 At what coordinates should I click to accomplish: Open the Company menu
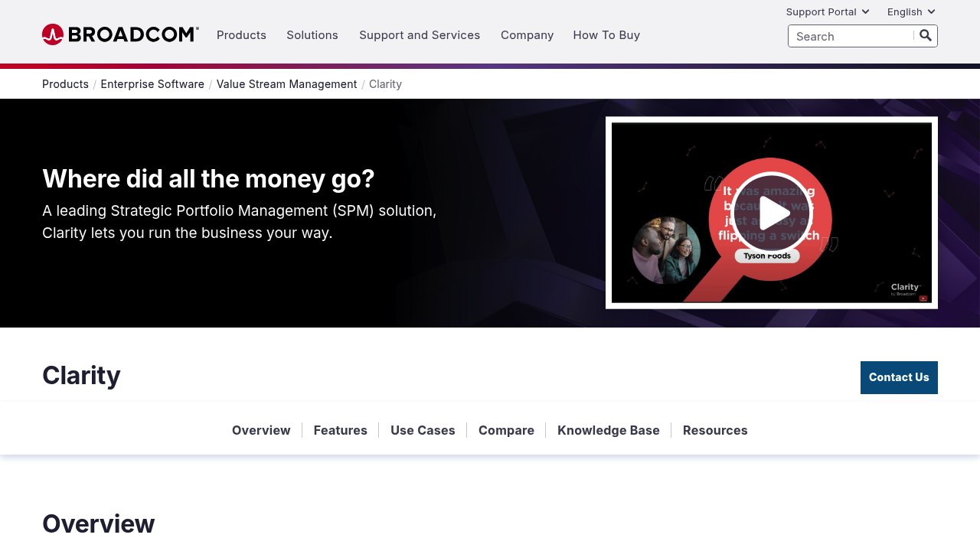coord(527,35)
